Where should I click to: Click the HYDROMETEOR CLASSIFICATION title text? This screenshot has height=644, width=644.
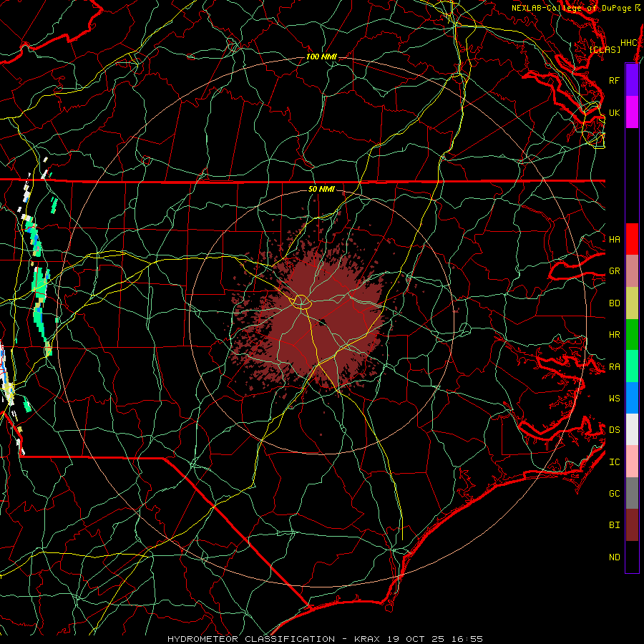point(251,639)
